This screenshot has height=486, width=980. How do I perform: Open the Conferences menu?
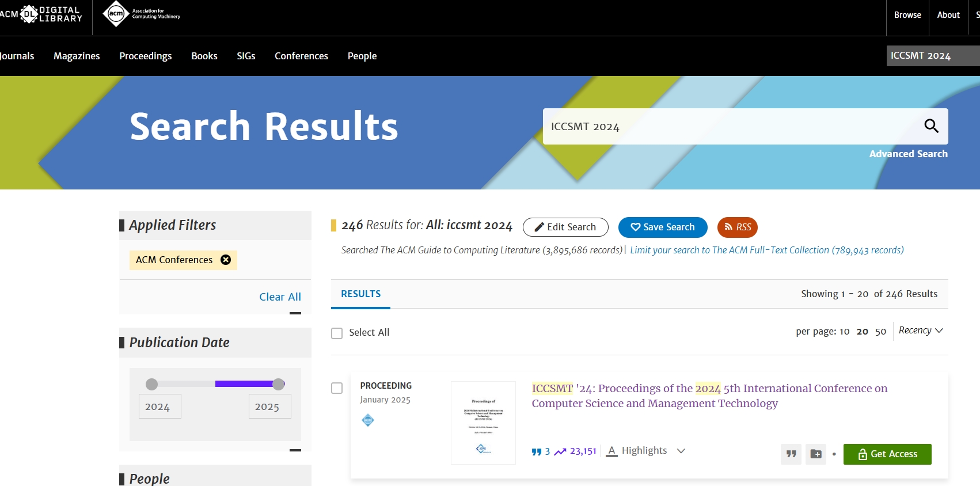[301, 56]
